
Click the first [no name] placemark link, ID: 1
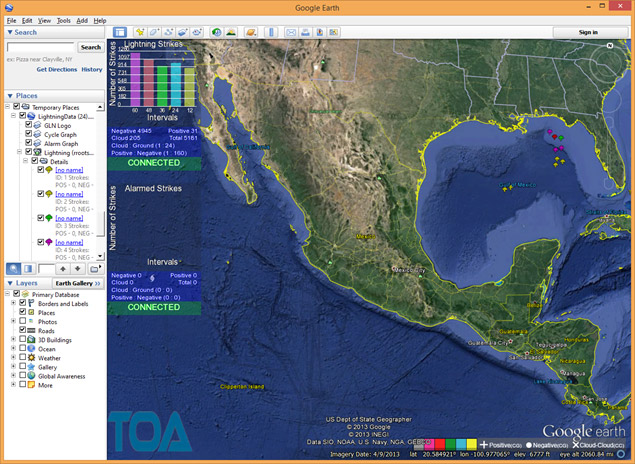click(69, 170)
